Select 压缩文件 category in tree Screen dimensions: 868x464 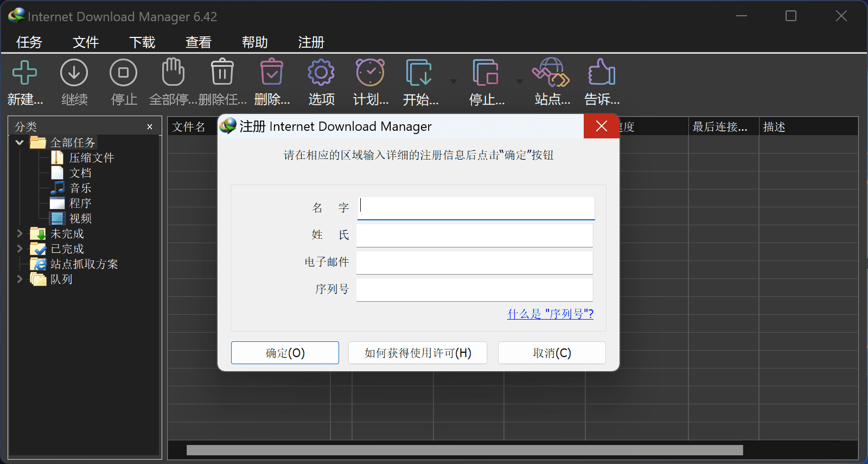91,158
